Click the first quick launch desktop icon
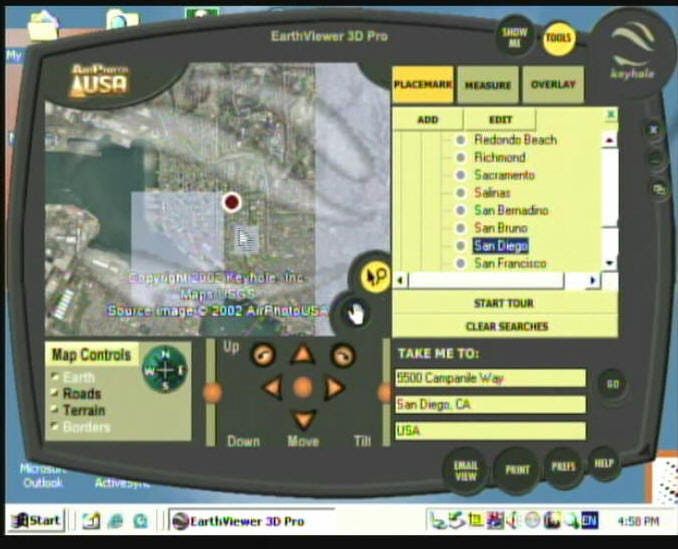678x549 pixels. [x=91, y=521]
